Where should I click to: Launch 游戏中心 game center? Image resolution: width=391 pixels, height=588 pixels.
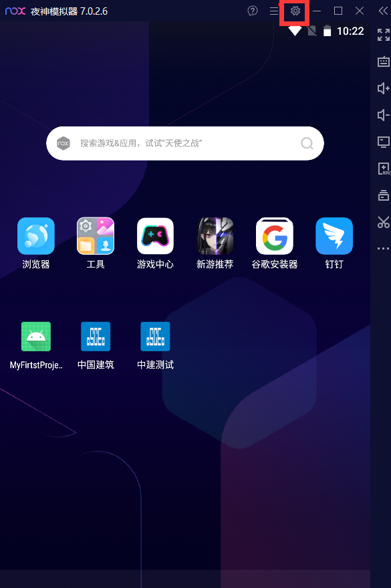[x=155, y=243]
